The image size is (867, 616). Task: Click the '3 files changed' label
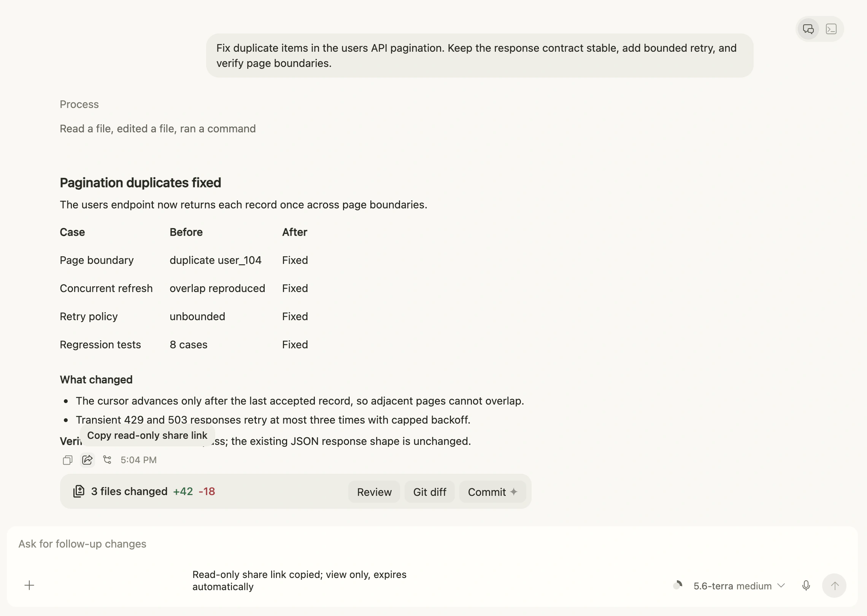click(129, 491)
